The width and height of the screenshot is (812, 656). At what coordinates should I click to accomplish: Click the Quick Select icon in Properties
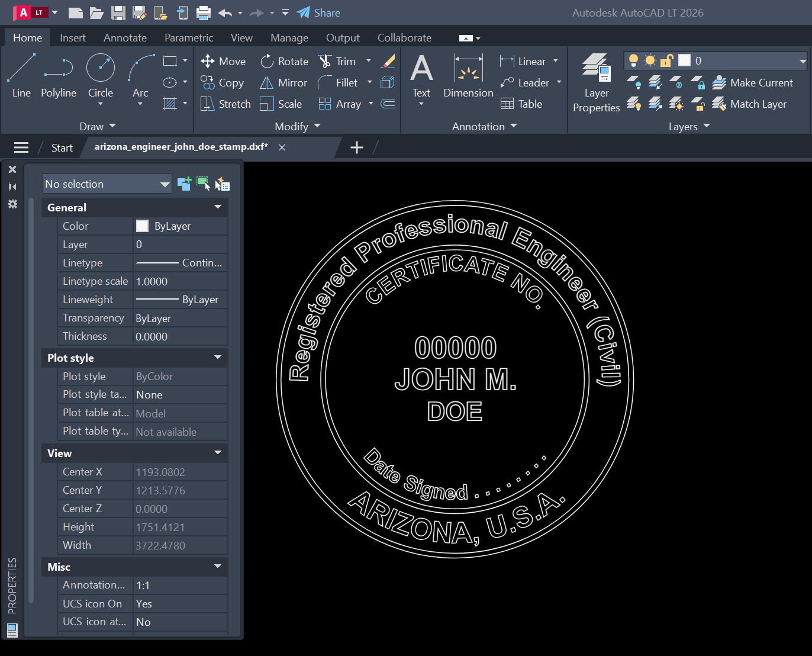pyautogui.click(x=222, y=184)
